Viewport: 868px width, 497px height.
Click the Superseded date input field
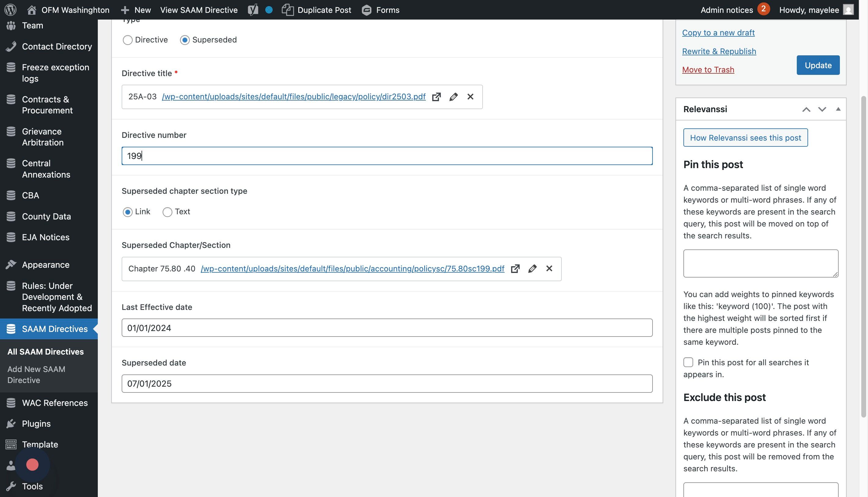point(387,384)
